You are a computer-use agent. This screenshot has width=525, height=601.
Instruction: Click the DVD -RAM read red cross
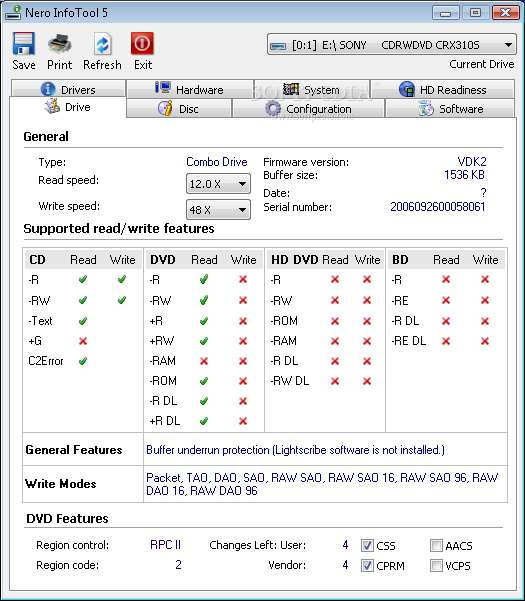click(204, 361)
